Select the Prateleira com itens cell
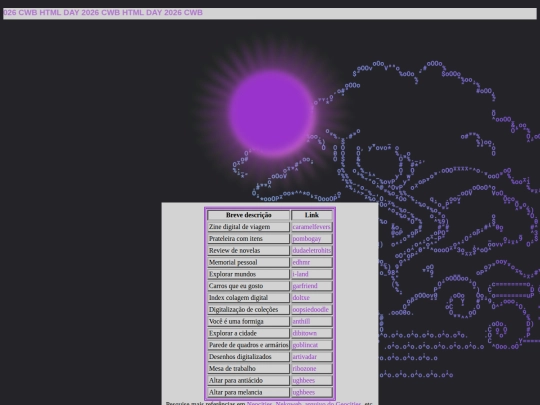This screenshot has width=540, height=405. pyautogui.click(x=248, y=239)
